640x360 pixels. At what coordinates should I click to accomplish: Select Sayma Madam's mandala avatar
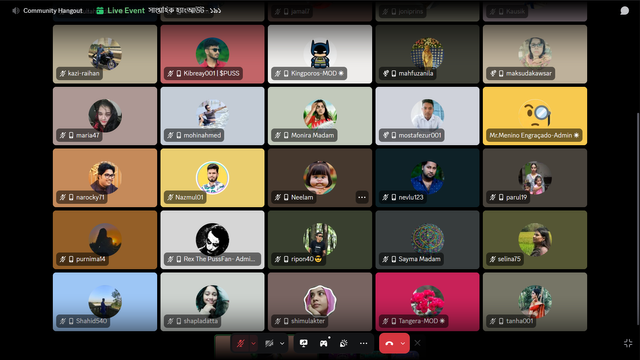coord(427,239)
